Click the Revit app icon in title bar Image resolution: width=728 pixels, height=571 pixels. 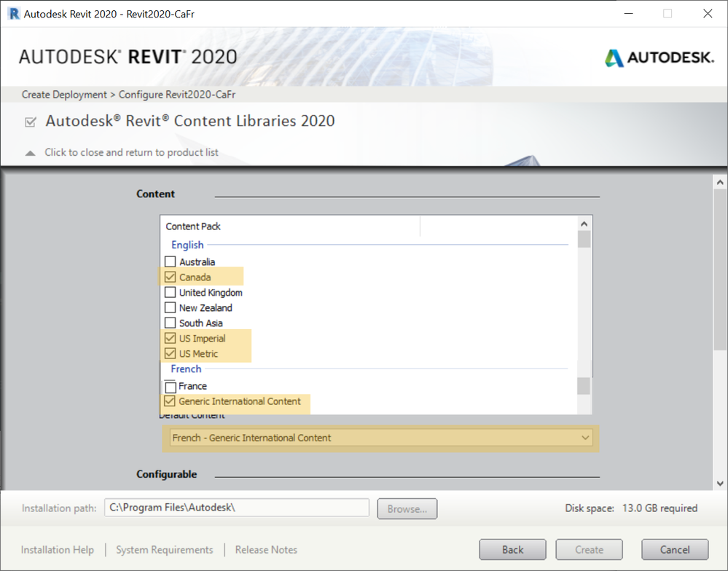pyautogui.click(x=13, y=14)
